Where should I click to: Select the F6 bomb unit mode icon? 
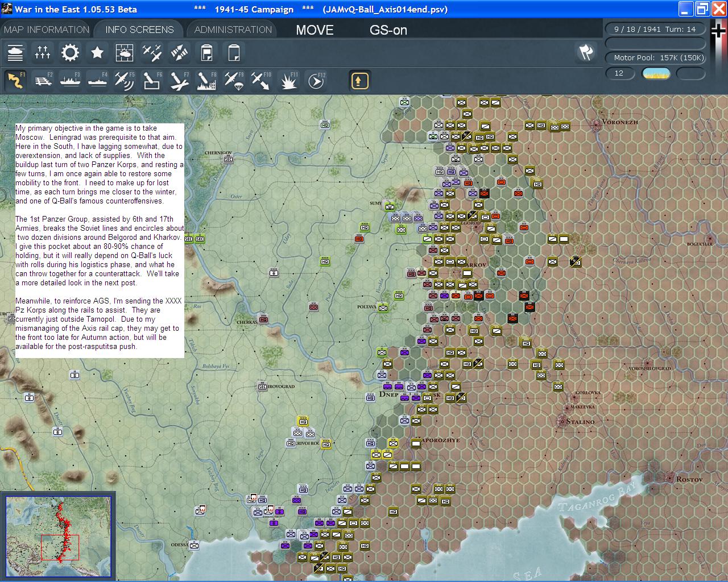point(152,81)
